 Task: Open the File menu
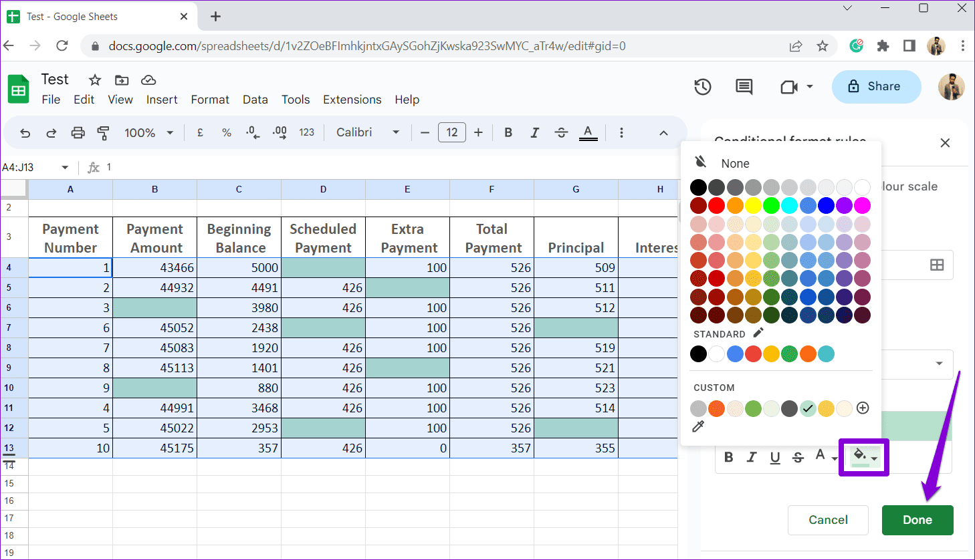51,100
